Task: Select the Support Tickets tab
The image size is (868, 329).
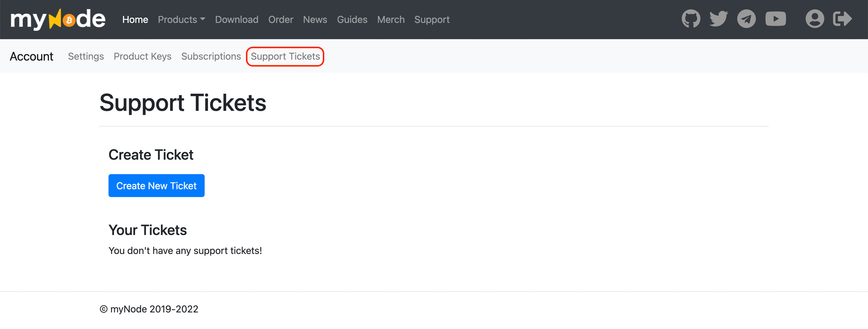Action: [x=285, y=56]
